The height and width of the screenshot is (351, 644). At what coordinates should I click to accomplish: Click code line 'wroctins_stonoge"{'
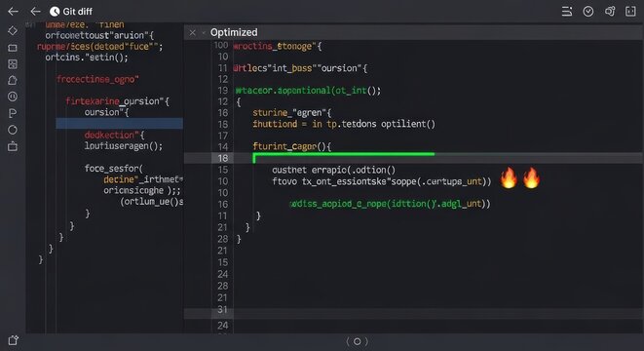coord(278,46)
